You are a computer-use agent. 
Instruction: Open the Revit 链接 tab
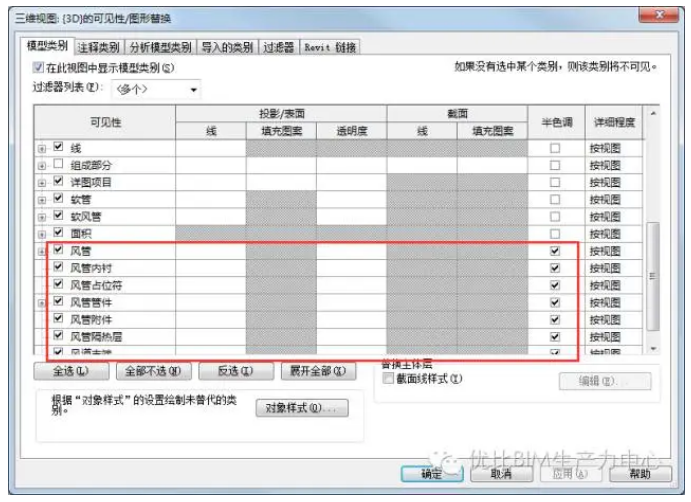(x=330, y=46)
